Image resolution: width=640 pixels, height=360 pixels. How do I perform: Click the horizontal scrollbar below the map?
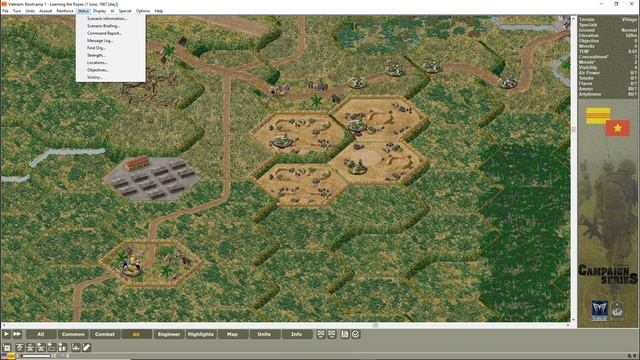[x=286, y=325]
